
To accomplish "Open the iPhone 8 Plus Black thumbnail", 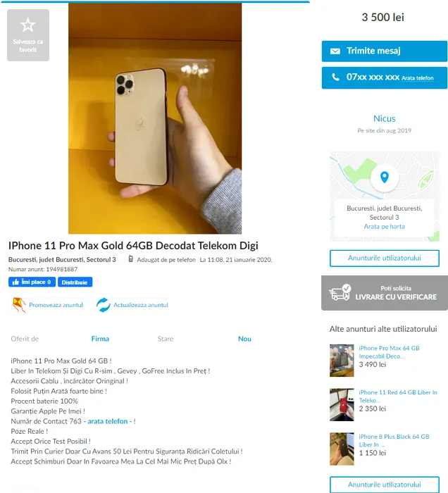I will (x=342, y=449).
